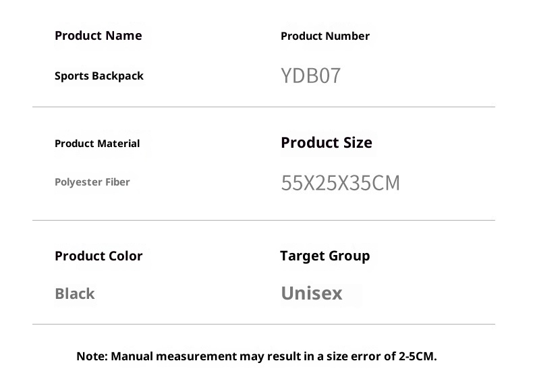Select the Polyester Fiber text
533x392 pixels.
tap(92, 181)
